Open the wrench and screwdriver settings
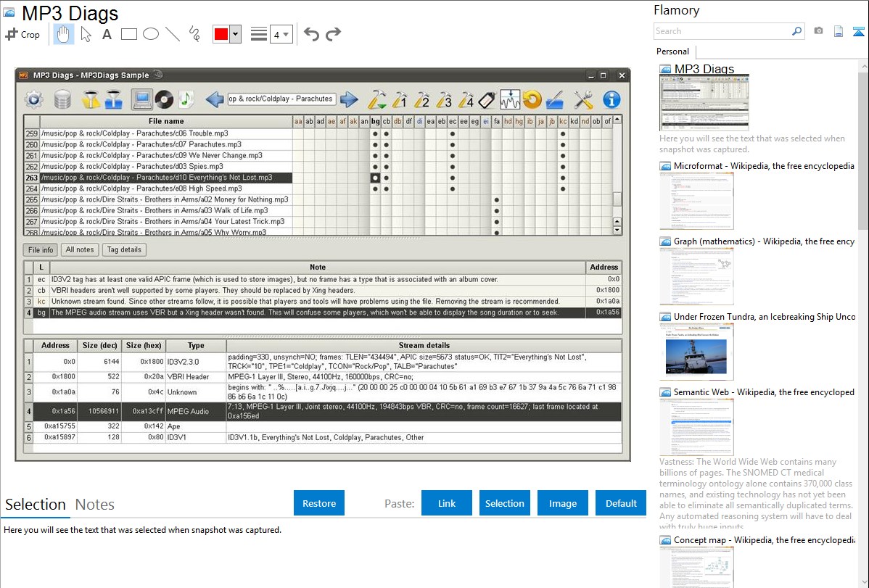869x588 pixels. 583,100
